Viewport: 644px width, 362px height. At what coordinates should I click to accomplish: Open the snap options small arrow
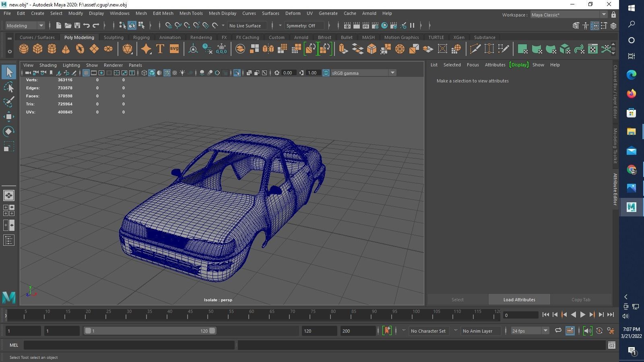[223, 25]
